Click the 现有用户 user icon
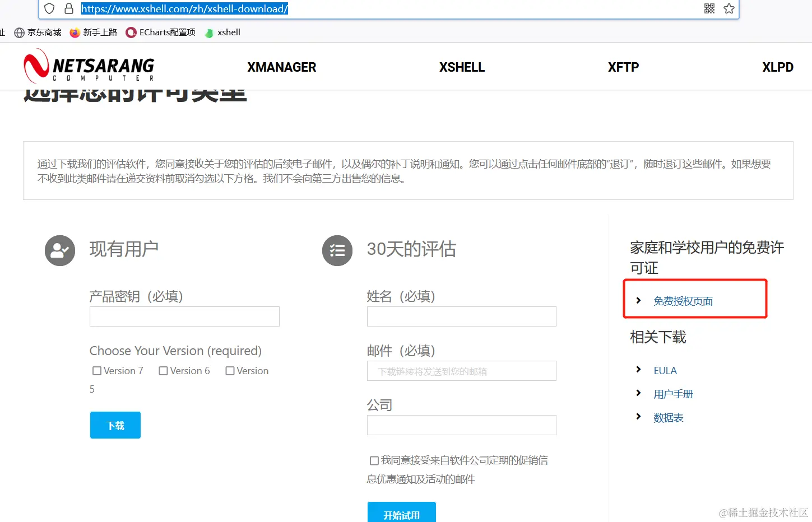812x522 pixels. [x=60, y=250]
